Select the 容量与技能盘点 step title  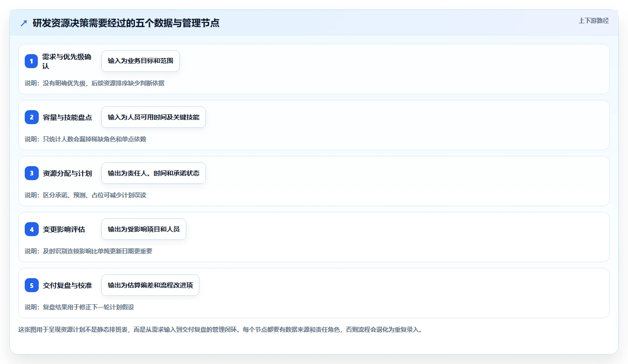click(x=67, y=118)
